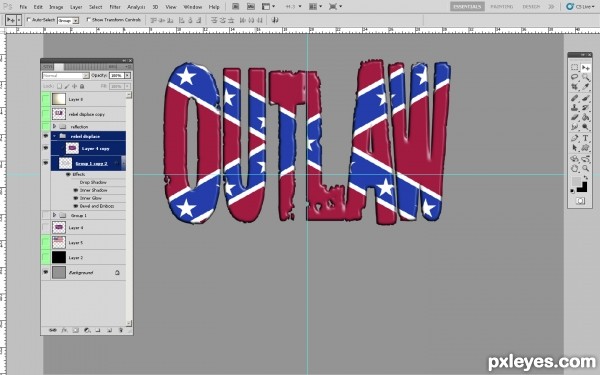Hide the rebel displace group
Screen dimensions: 600x375
[x=46, y=136]
